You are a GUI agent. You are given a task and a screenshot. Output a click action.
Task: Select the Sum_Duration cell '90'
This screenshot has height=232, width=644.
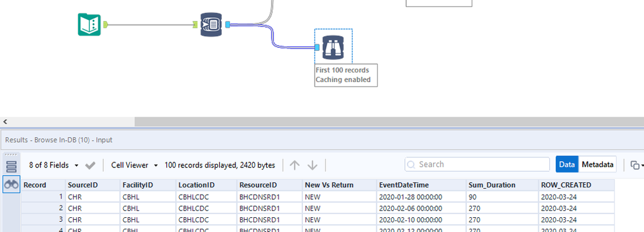(502, 197)
